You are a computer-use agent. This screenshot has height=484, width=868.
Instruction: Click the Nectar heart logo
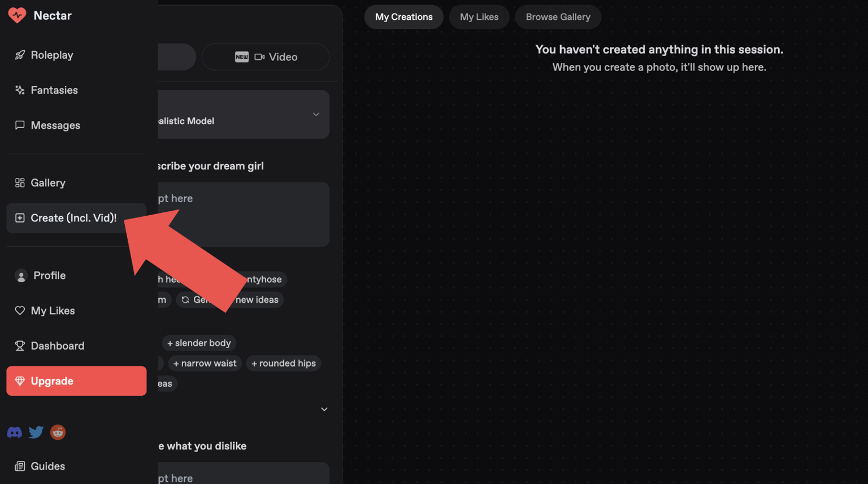[x=17, y=15]
